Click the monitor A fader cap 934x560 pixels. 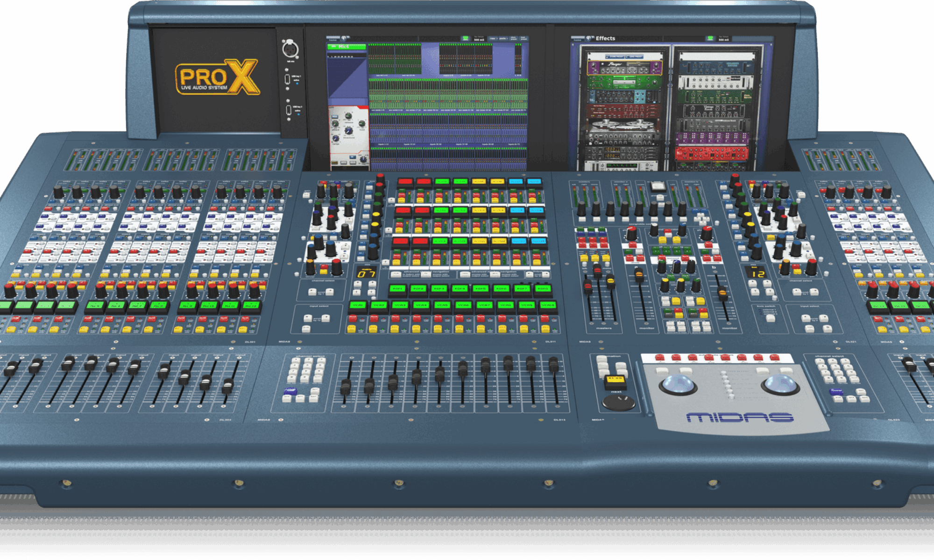coord(639,275)
